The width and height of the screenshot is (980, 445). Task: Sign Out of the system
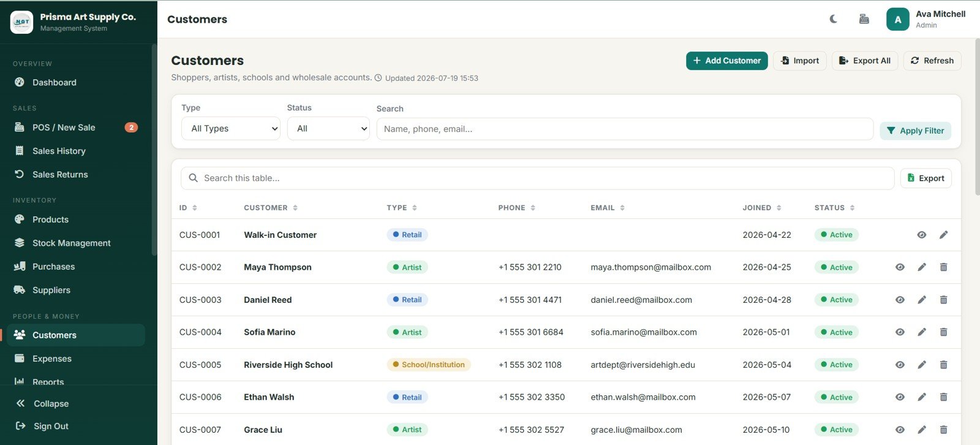(x=42, y=426)
